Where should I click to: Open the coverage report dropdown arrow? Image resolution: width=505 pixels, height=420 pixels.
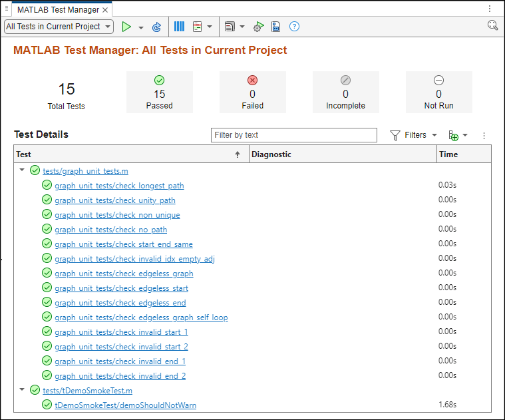coord(210,27)
